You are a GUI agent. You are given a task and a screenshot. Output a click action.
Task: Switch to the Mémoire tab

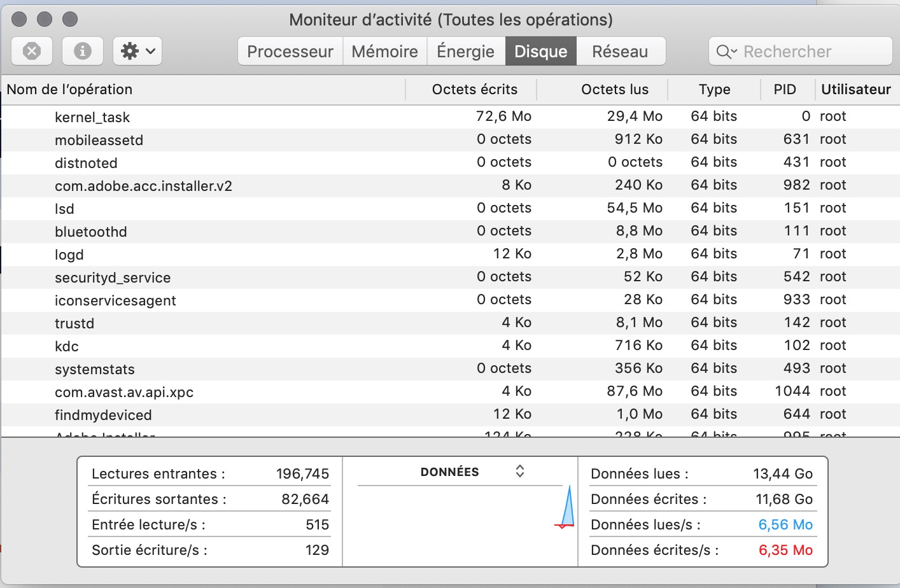[384, 52]
